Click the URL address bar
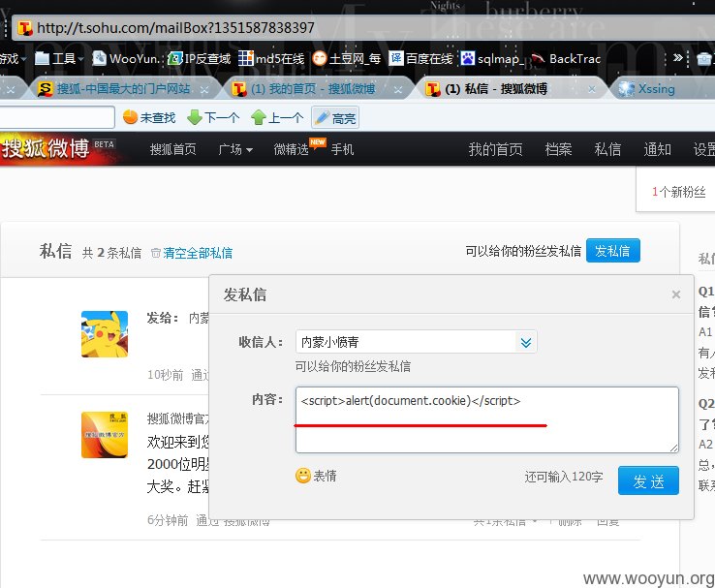 click(x=365, y=28)
